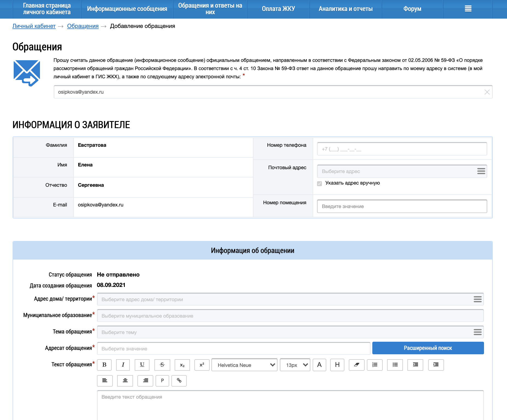
Task: Open the hamburger menu in top navigation
Action: click(x=468, y=9)
